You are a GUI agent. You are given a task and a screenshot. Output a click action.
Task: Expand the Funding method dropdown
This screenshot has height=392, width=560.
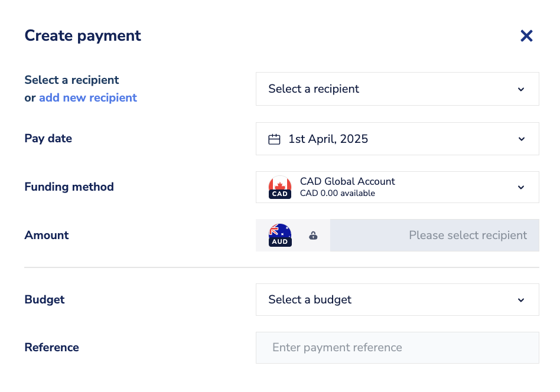pos(397,187)
